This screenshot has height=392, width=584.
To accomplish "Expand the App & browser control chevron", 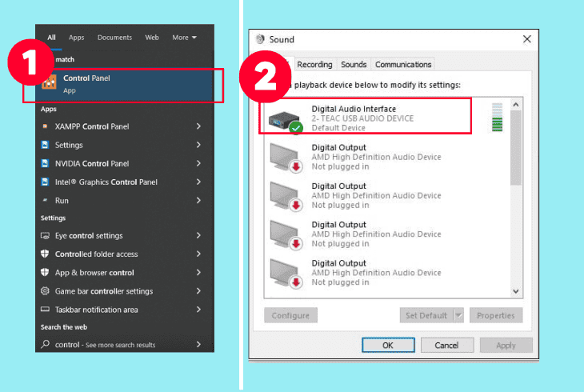I will pos(198,272).
